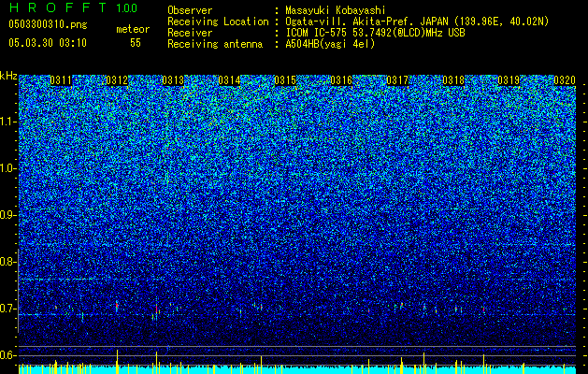Click the 0.7 kHz axis label
The width and height of the screenshot is (588, 374).
(x=8, y=309)
